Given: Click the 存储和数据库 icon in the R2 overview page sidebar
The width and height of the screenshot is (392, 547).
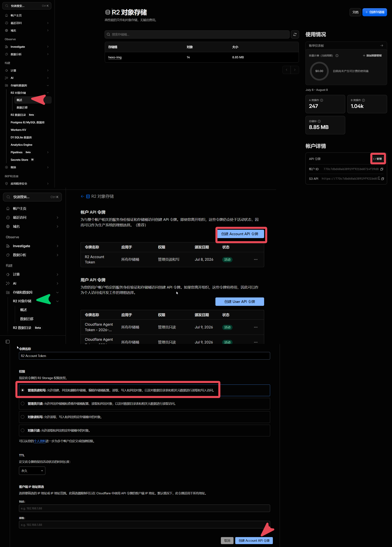Looking at the screenshot, I should tap(6, 86).
